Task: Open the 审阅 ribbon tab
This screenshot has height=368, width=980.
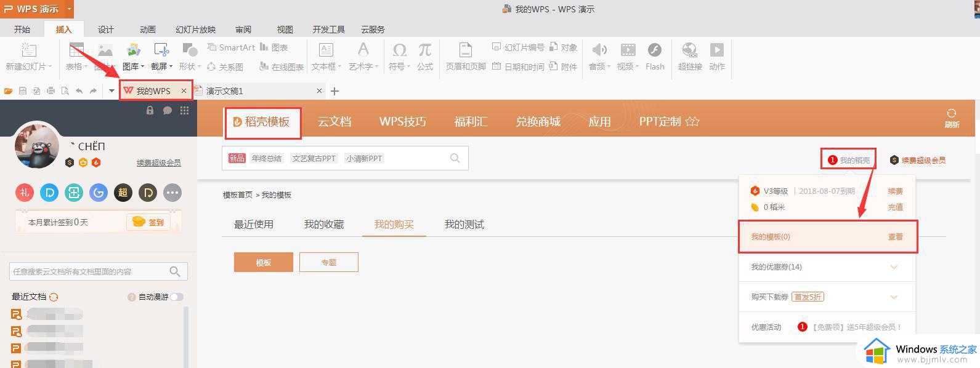Action: (x=243, y=29)
